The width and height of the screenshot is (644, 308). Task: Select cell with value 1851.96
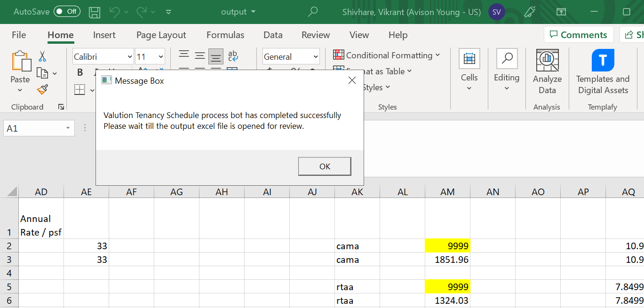(447, 260)
